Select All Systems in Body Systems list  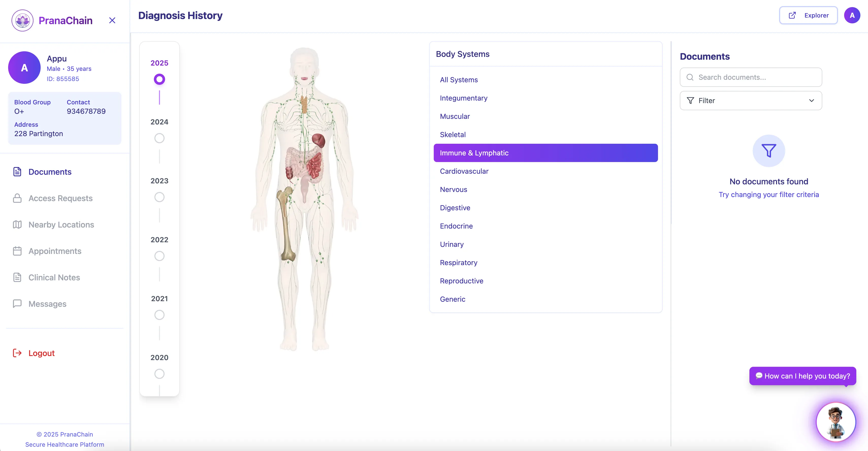pos(459,80)
